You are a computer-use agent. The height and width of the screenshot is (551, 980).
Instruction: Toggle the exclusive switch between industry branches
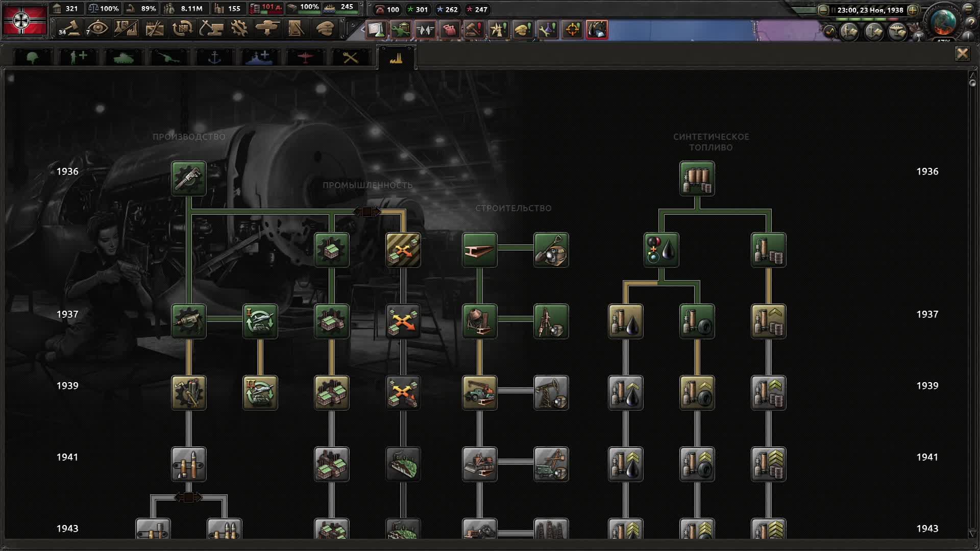(x=367, y=211)
